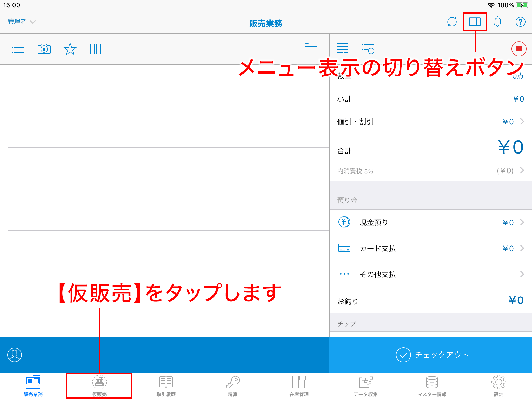This screenshot has height=399, width=532.
Task: Switch to the 取引履歴 tab
Action: (x=166, y=386)
